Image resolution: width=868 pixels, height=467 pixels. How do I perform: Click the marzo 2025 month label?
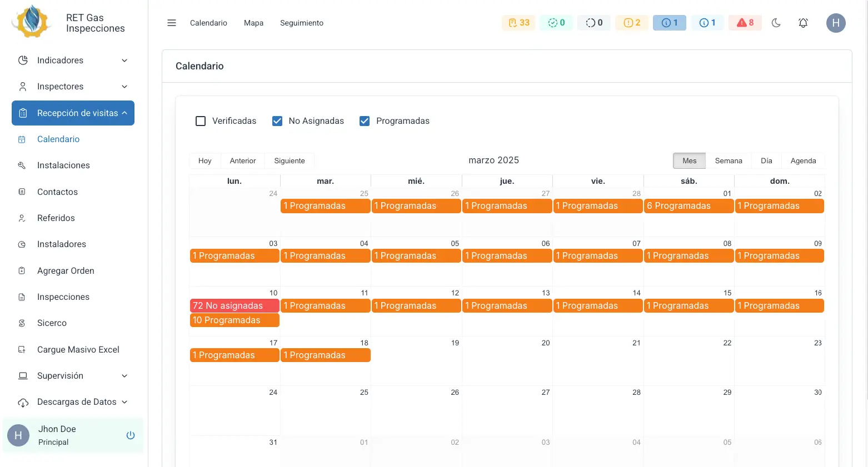pos(493,160)
